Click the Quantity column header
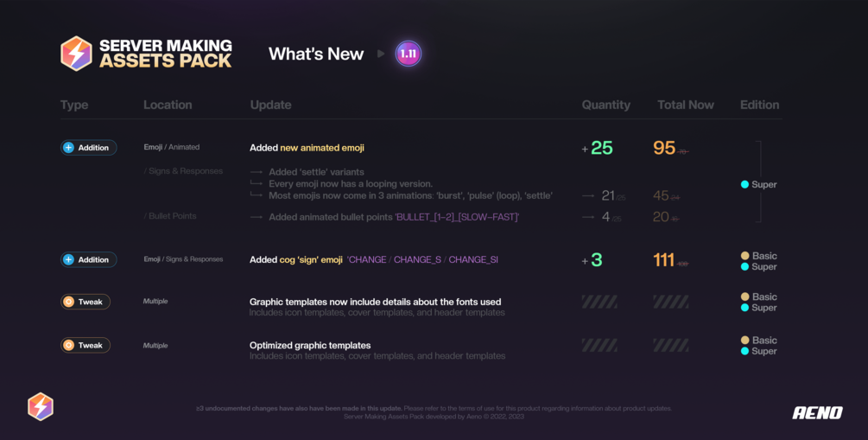This screenshot has height=440, width=868. [605, 105]
